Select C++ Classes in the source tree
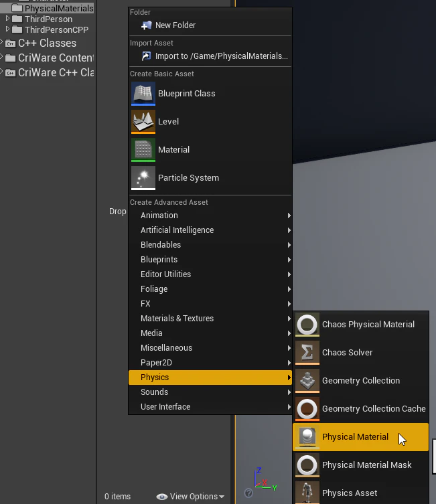 coord(47,44)
